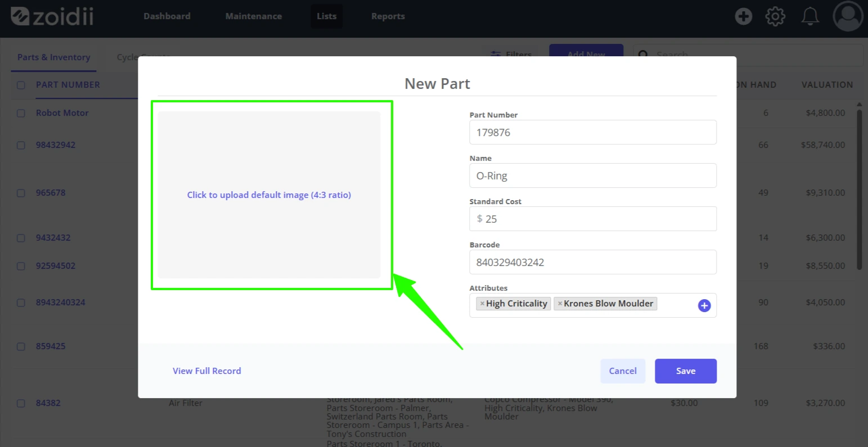Cancel the New Part dialog
868x447 pixels.
pyautogui.click(x=623, y=371)
